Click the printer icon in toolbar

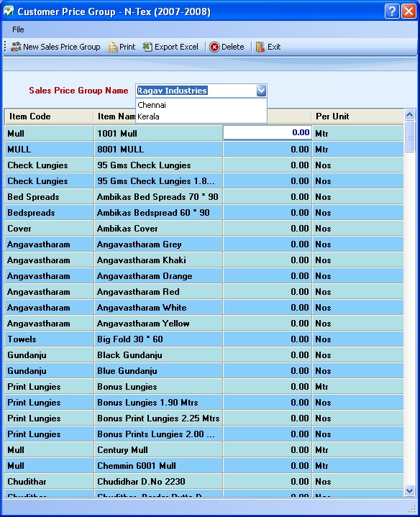pyautogui.click(x=112, y=47)
